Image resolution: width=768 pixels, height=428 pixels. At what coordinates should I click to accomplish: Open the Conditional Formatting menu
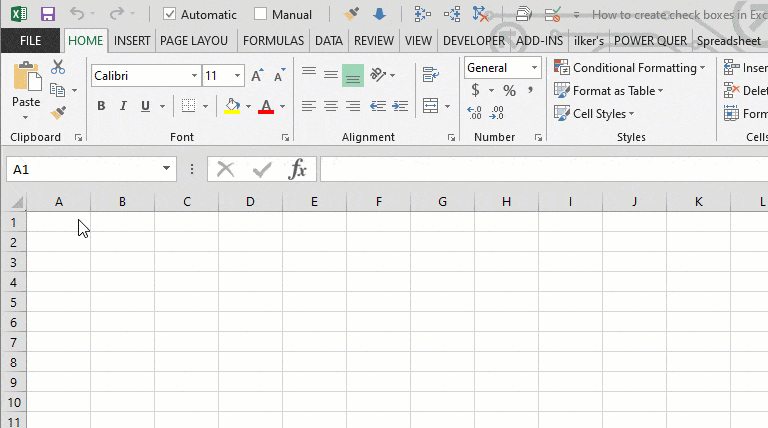(x=630, y=68)
